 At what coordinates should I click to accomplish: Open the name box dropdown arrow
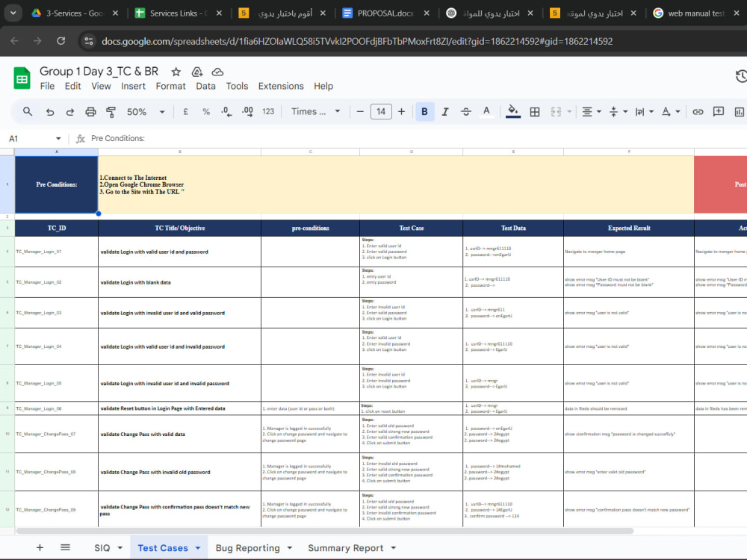click(x=58, y=139)
